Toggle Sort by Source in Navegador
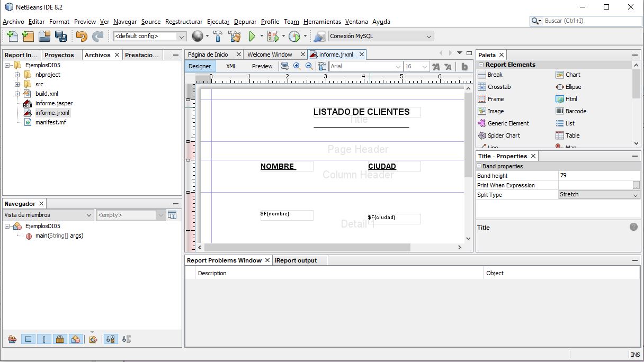 [127, 339]
